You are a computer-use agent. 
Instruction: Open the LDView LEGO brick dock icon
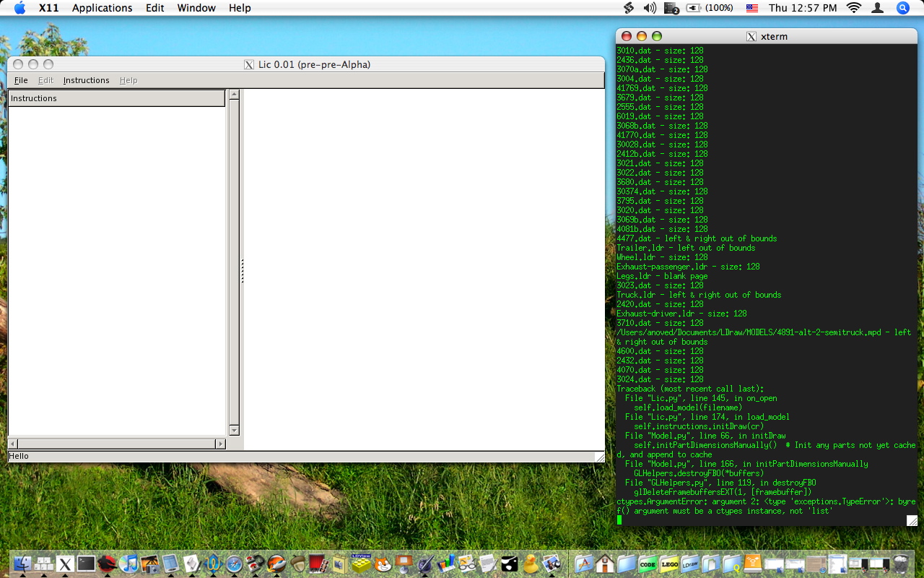coord(361,564)
